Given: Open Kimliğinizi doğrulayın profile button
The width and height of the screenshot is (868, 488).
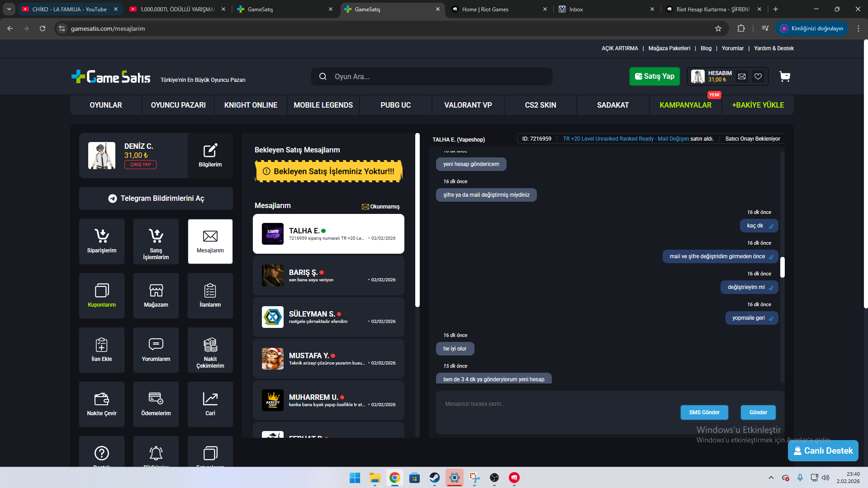Looking at the screenshot, I should pos(812,28).
